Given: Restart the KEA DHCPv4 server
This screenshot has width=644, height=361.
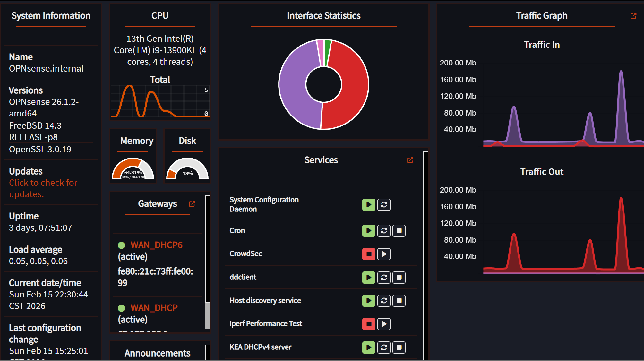Looking at the screenshot, I should click(384, 347).
